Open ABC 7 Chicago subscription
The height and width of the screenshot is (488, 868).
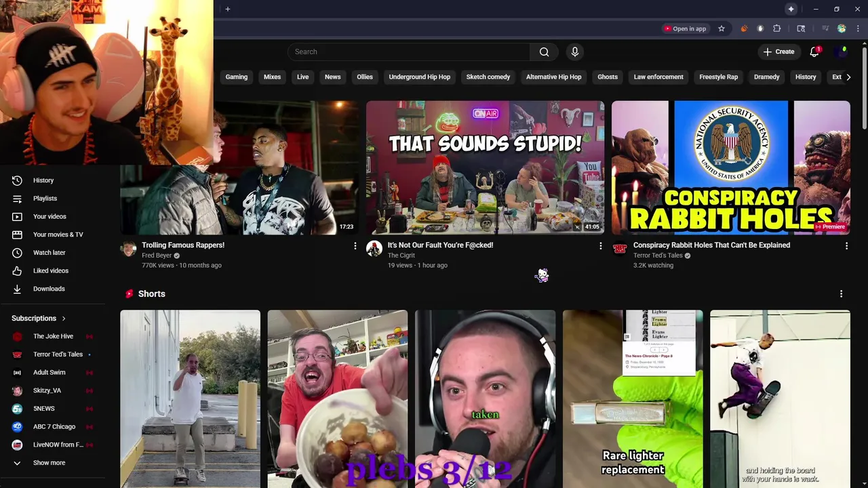pos(53,426)
